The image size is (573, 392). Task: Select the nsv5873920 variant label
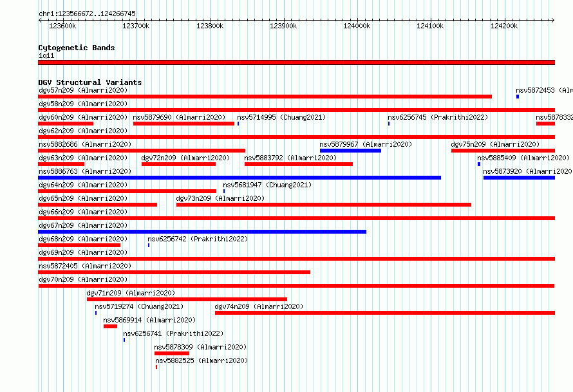528,171
